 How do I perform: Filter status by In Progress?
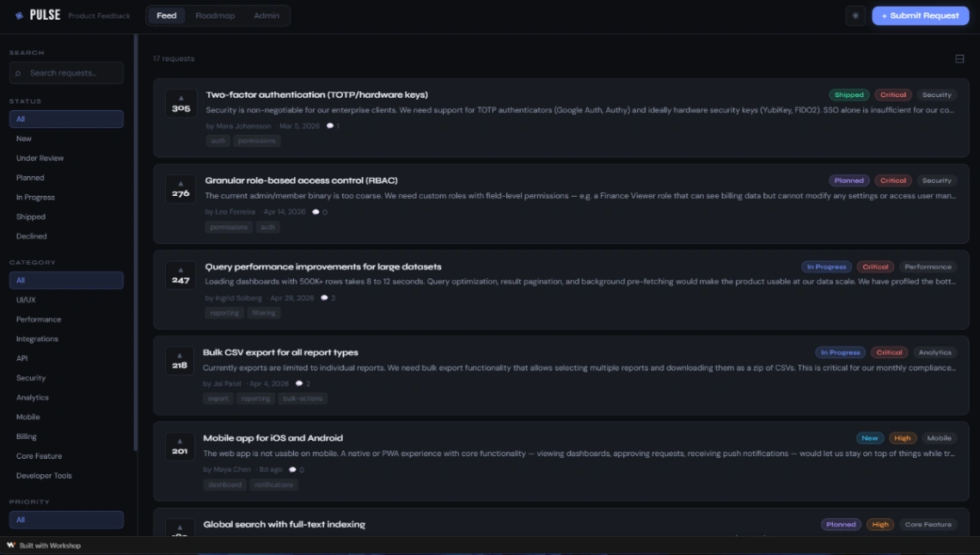coord(66,198)
